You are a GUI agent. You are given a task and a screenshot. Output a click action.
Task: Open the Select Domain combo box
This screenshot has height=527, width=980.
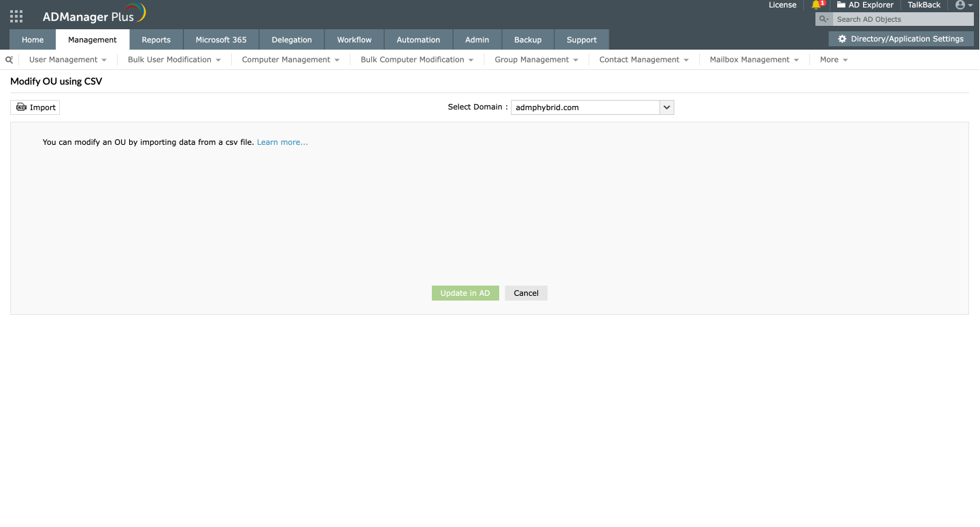click(x=592, y=107)
